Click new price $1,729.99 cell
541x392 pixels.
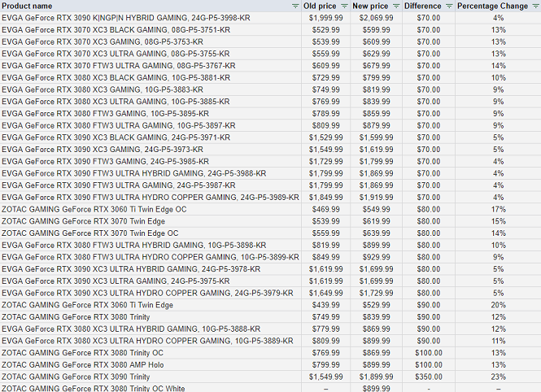pyautogui.click(x=376, y=293)
